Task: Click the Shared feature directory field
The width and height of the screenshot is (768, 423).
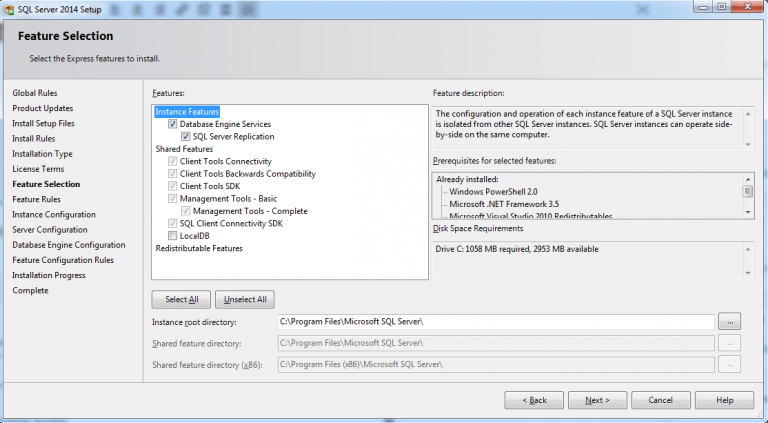Action: coord(496,343)
